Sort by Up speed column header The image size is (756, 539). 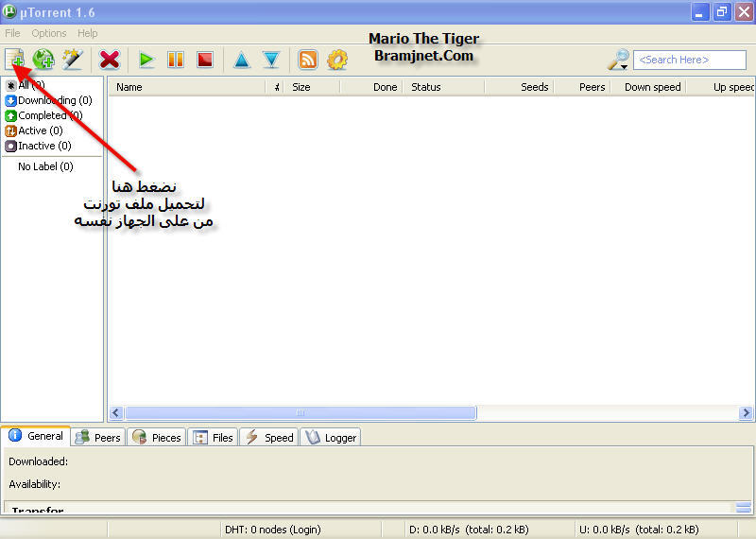coord(721,87)
